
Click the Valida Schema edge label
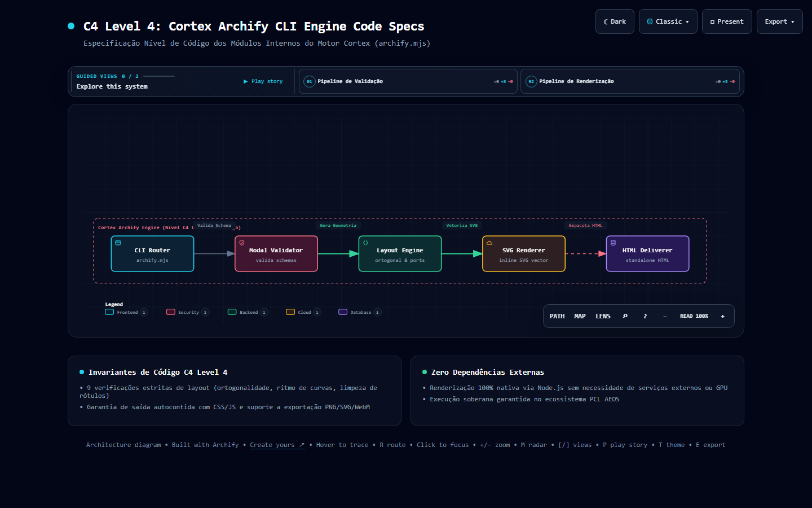tap(214, 225)
